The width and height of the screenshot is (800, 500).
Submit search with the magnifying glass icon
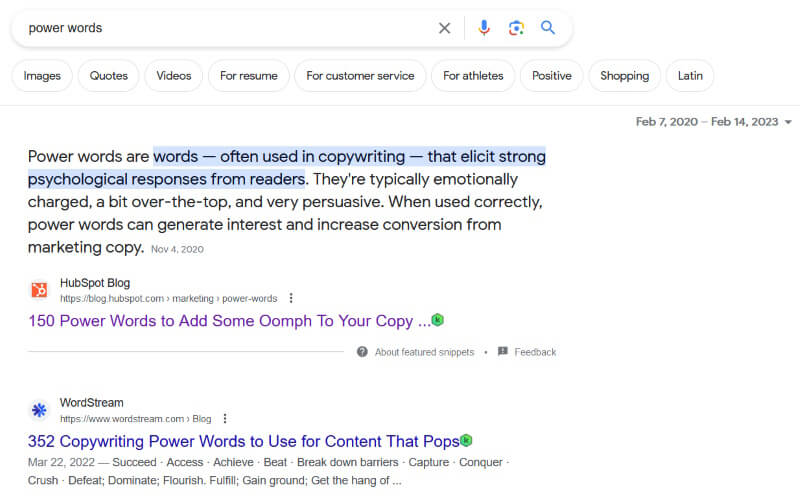tap(548, 27)
